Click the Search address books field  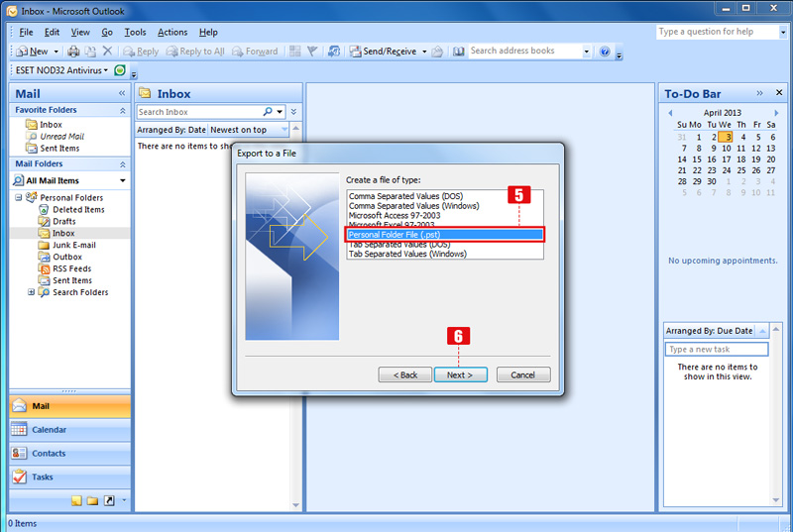(524, 51)
